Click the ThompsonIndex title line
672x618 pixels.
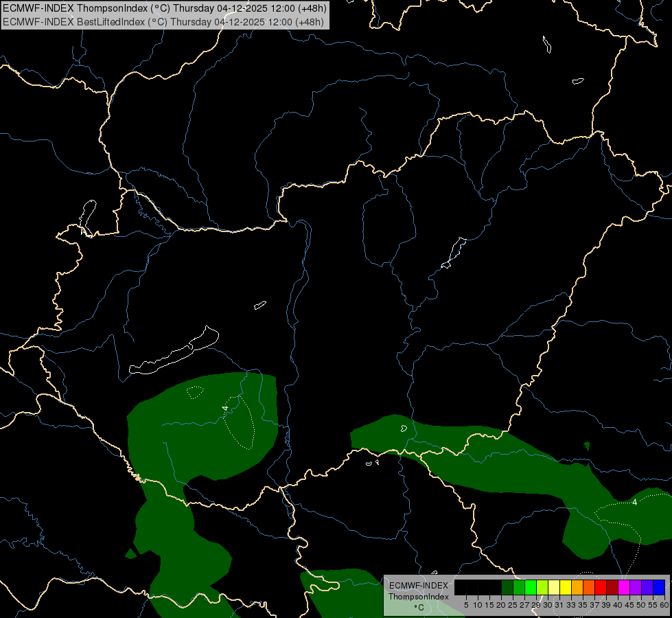[x=165, y=8]
